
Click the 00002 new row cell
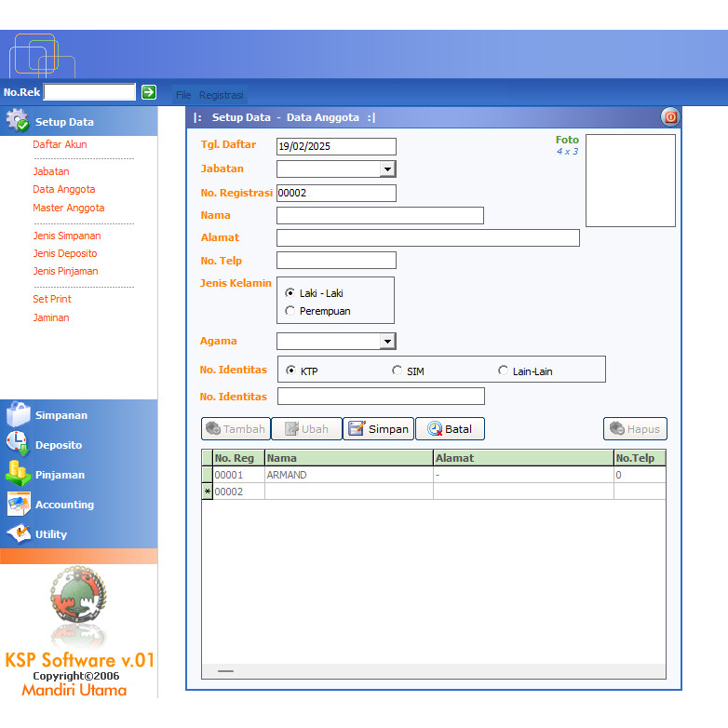coord(238,492)
